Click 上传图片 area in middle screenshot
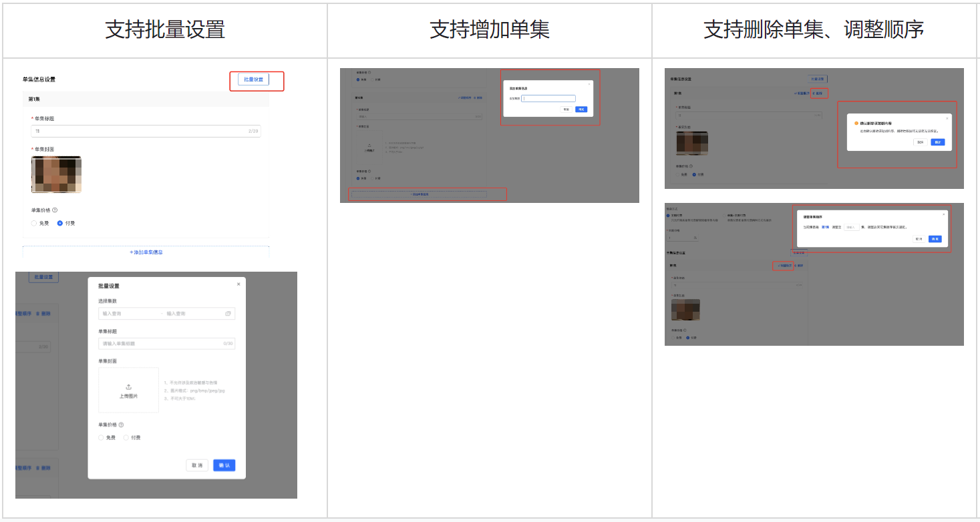980x522 pixels. (x=369, y=148)
